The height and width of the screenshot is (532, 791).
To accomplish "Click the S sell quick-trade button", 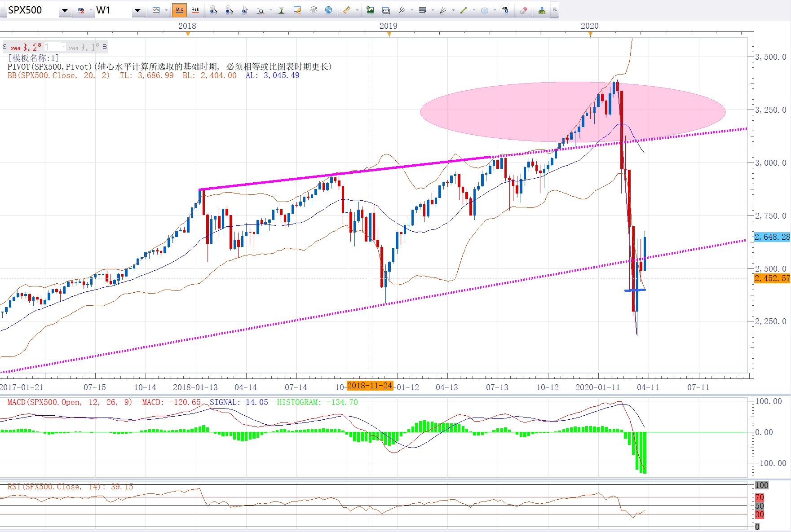I will (x=5, y=47).
